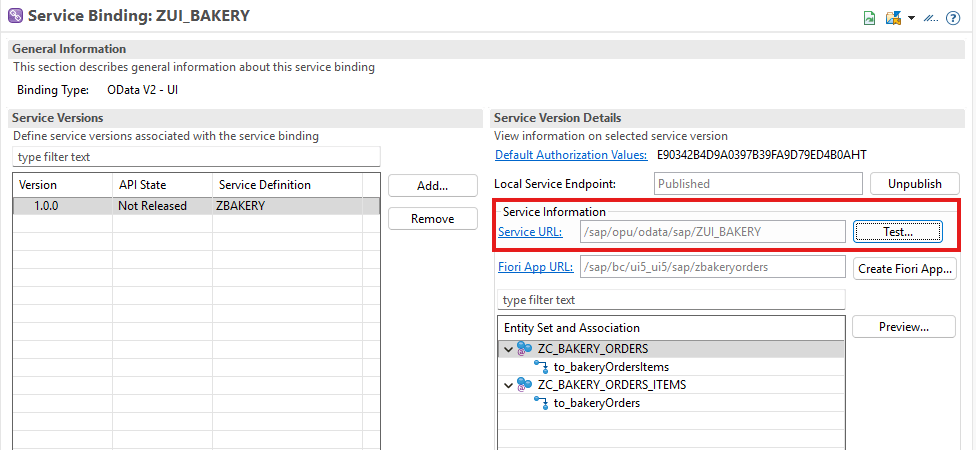Click the Remove button
This screenshot has width=976, height=450.
(x=432, y=218)
